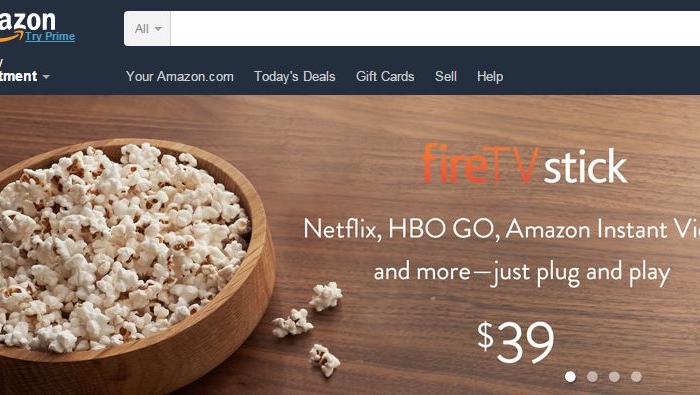This screenshot has width=700, height=395.
Task: Select the first carousel dot indicator
Action: 570,377
